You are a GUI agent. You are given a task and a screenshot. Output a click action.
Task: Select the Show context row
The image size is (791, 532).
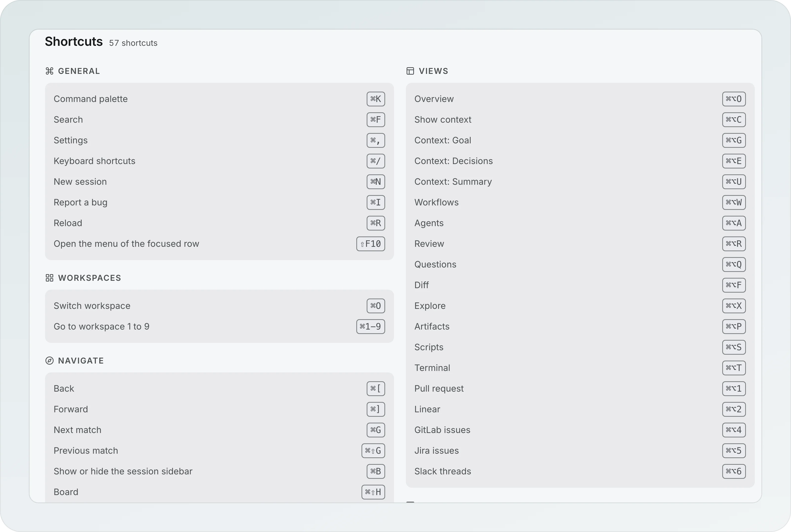pyautogui.click(x=580, y=119)
